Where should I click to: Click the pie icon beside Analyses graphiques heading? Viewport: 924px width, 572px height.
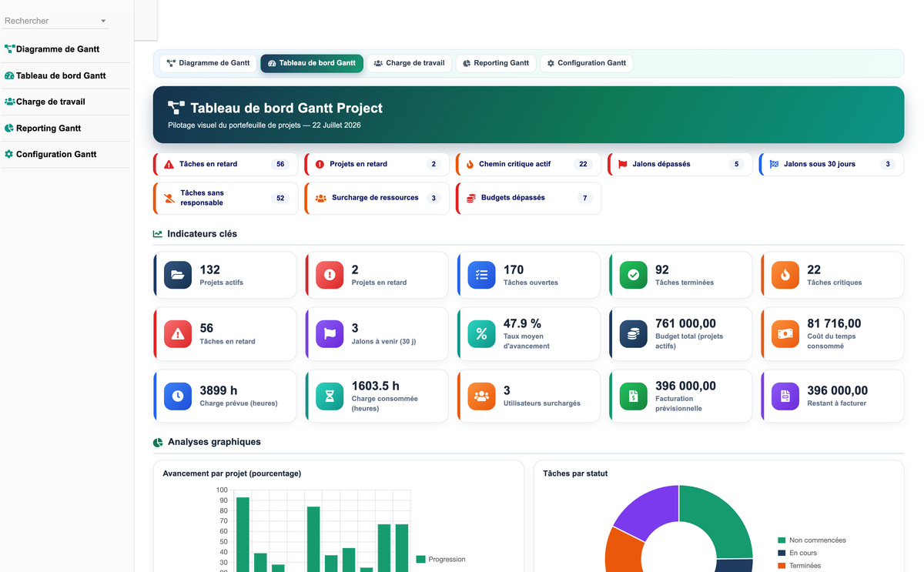158,443
